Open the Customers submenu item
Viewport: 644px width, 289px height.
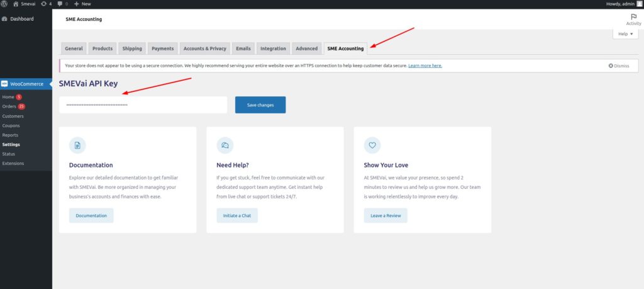point(13,116)
